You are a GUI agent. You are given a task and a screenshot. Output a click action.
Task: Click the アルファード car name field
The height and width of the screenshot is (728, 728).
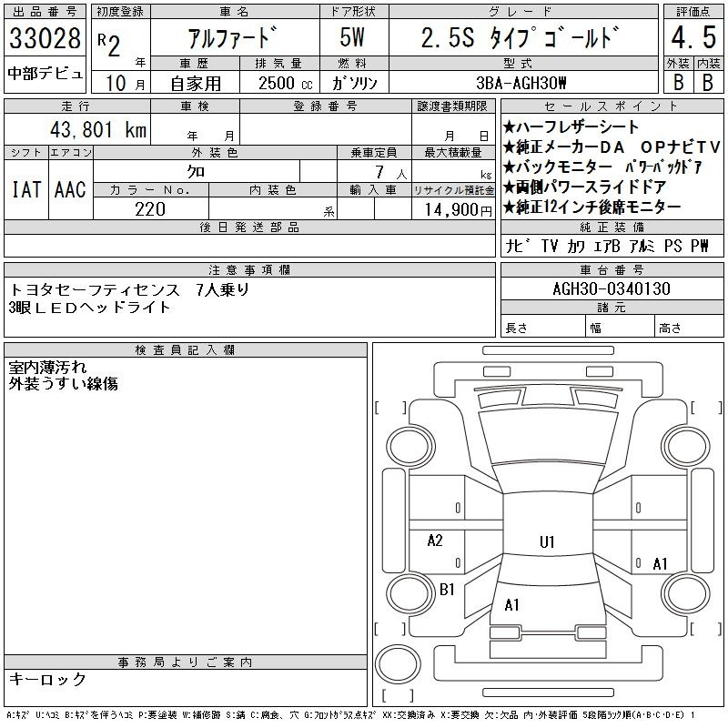tap(235, 37)
